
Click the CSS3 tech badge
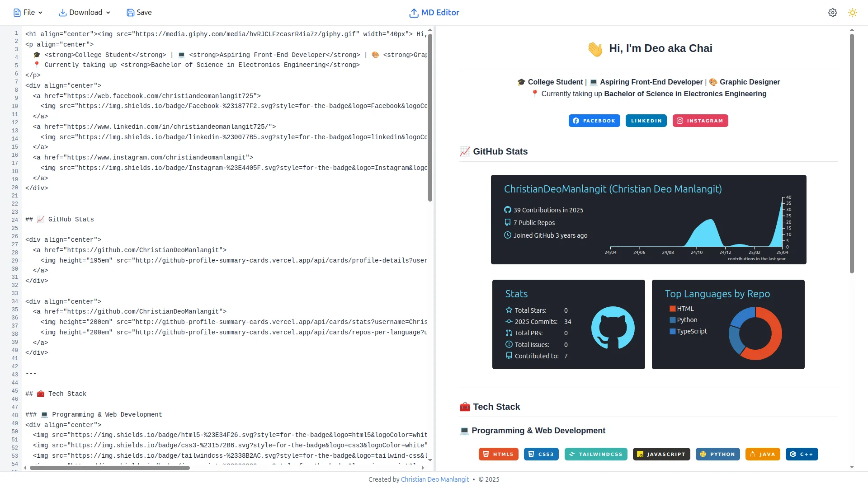coord(541,454)
